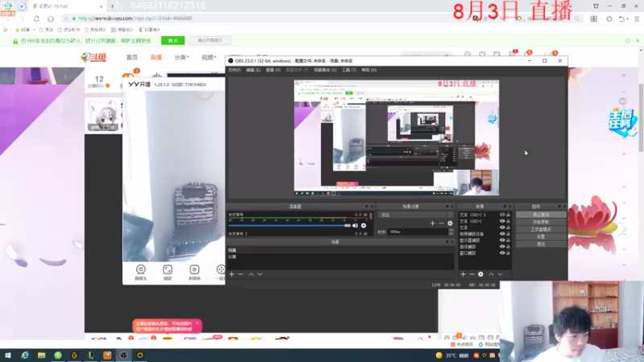Viewport: 644px width, 362px height.
Task: Open the 场景集合(S) menu in OBS
Action: coord(325,70)
